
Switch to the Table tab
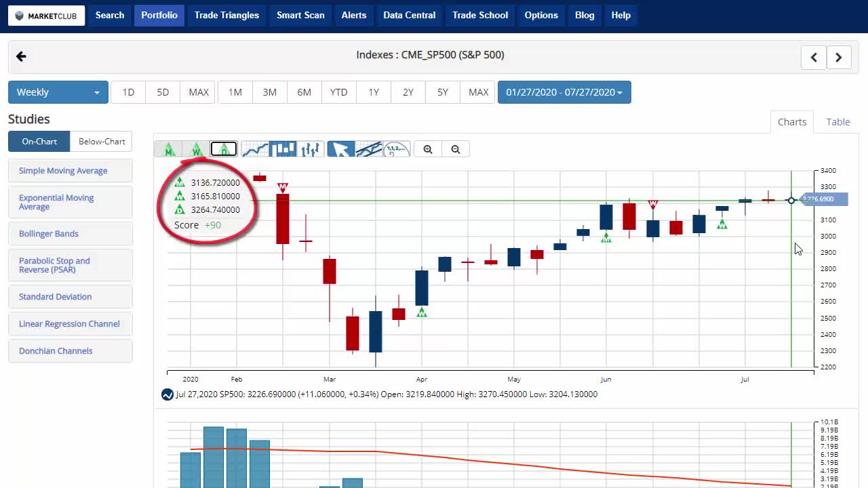coord(838,122)
